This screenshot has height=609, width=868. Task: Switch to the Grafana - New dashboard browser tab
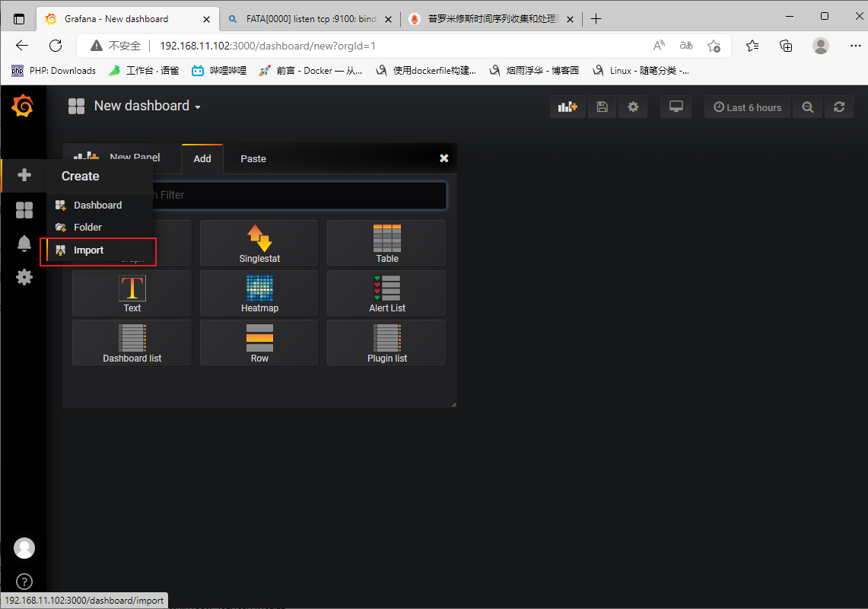(127, 19)
